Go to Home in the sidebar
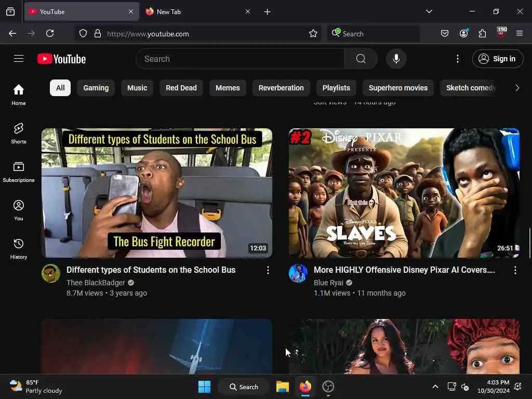532x399 pixels. 19,95
